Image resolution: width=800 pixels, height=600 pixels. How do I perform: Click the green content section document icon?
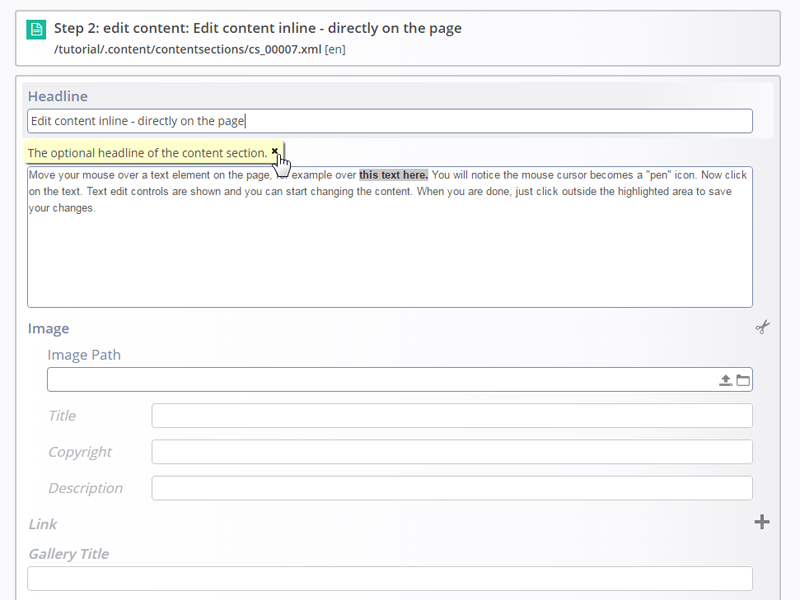pos(36,30)
